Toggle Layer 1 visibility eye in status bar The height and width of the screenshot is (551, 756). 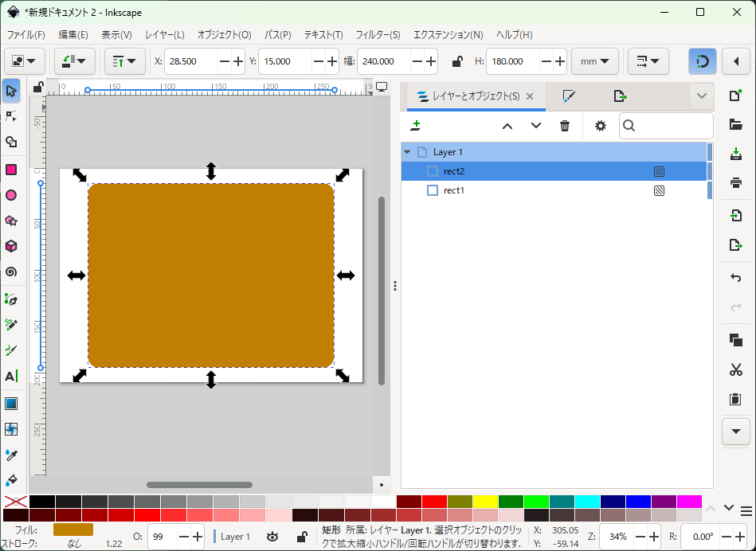tap(272, 537)
